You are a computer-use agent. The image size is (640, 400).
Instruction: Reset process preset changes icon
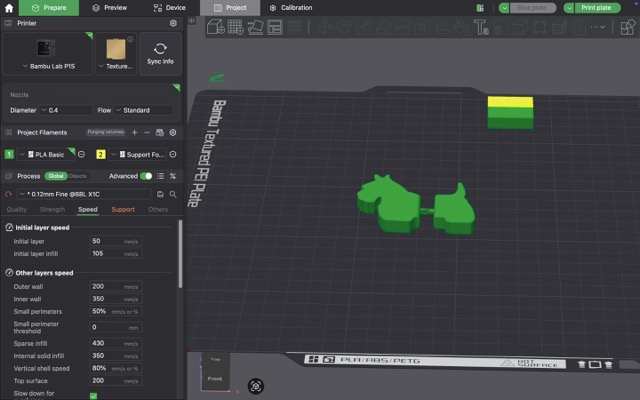click(x=8, y=194)
